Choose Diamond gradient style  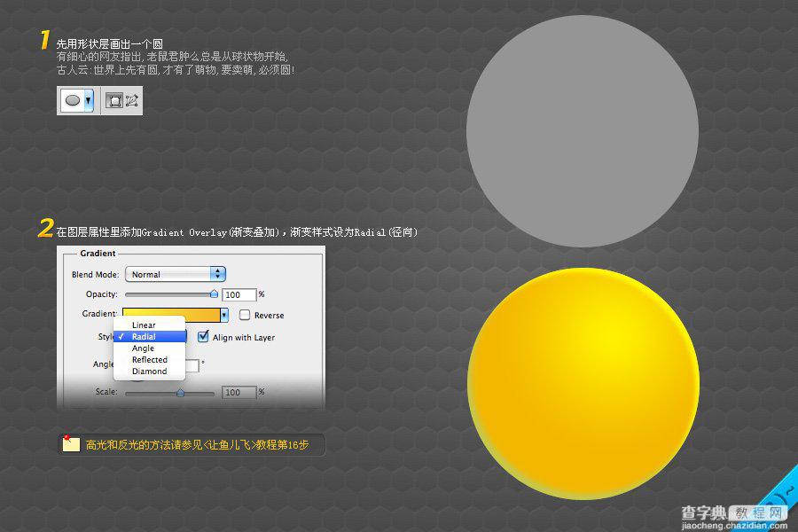coord(150,372)
